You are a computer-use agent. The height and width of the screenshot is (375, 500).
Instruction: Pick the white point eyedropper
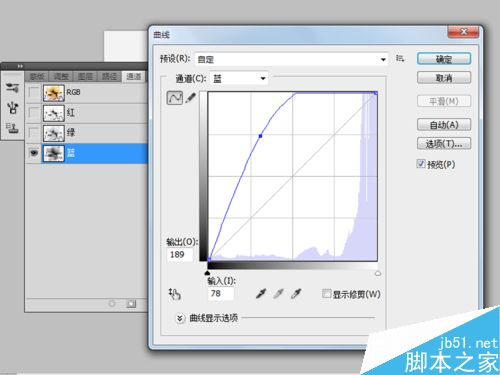296,294
